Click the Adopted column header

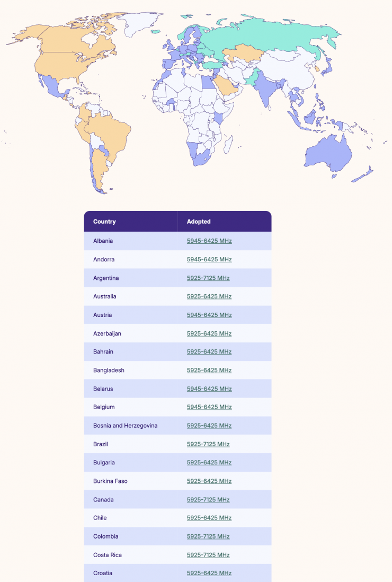[x=199, y=222]
